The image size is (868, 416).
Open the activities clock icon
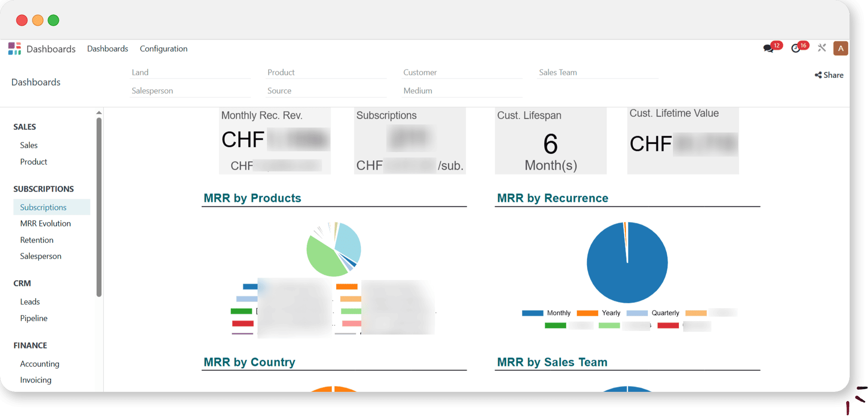coord(795,48)
